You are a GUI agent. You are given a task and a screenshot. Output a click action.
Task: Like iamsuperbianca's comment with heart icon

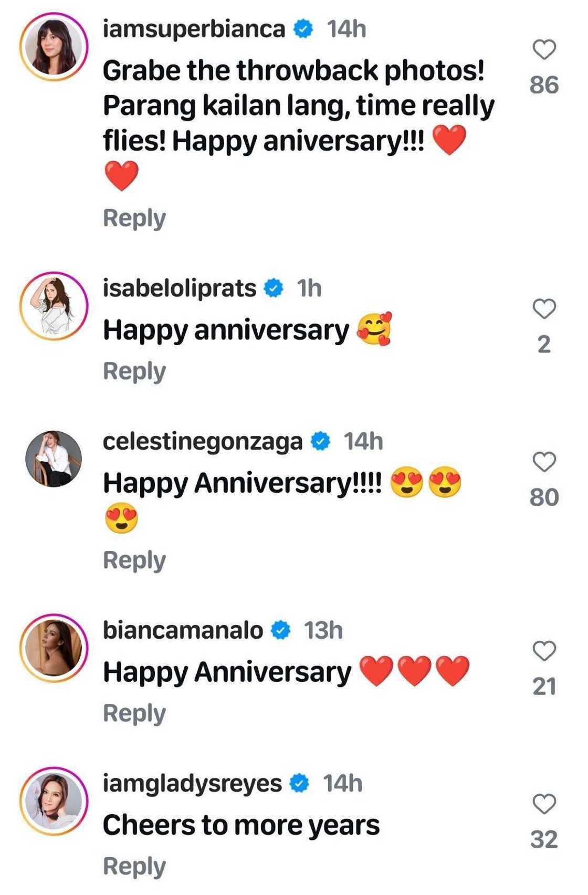click(544, 50)
